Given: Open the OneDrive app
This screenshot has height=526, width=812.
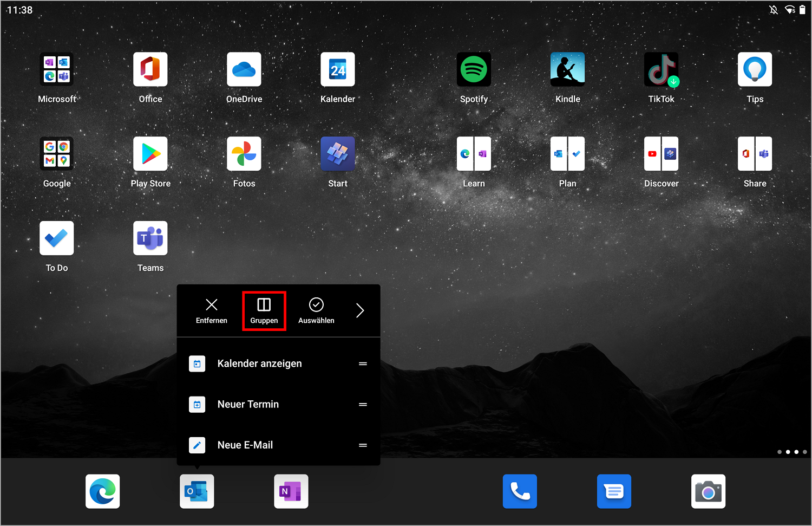Looking at the screenshot, I should pos(244,69).
